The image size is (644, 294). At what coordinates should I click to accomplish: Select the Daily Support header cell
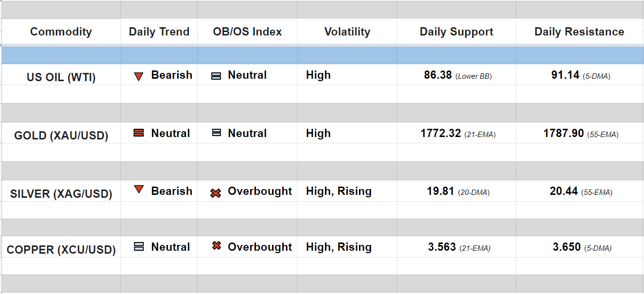pyautogui.click(x=456, y=32)
